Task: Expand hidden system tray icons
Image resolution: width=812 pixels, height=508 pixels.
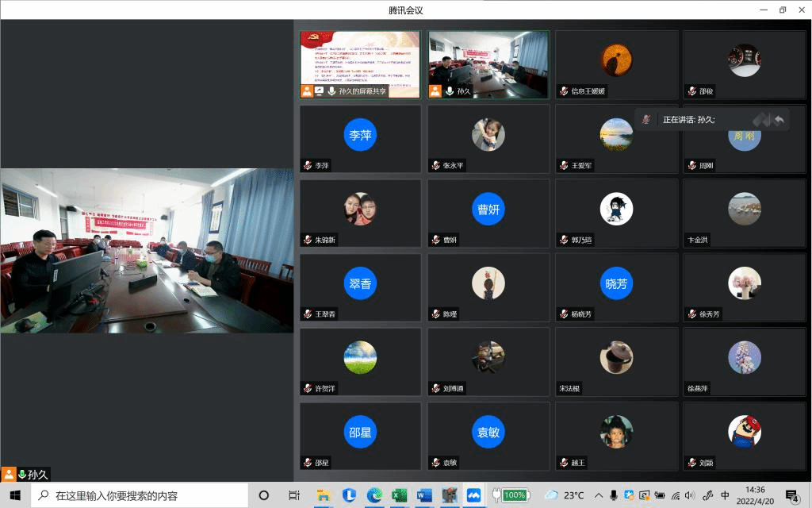Action: 599,495
